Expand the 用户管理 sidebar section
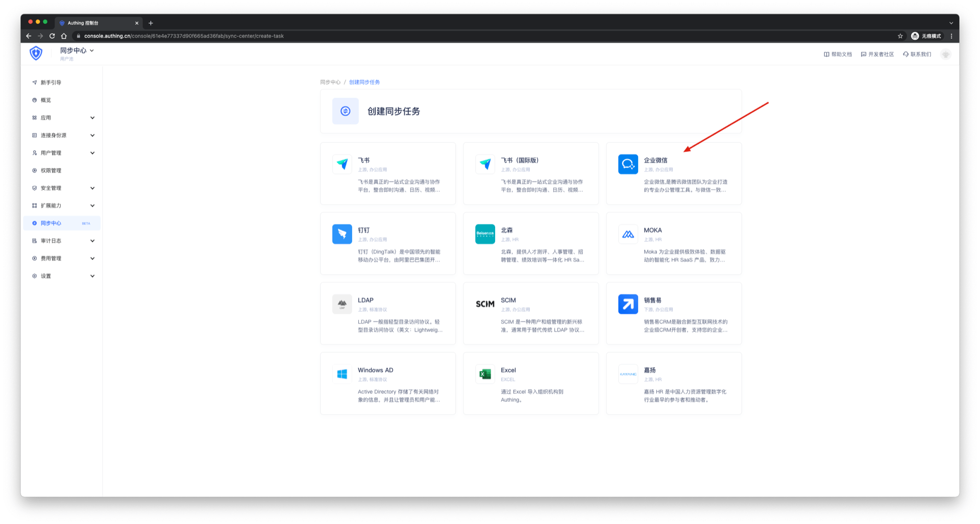The height and width of the screenshot is (524, 980). tap(62, 153)
